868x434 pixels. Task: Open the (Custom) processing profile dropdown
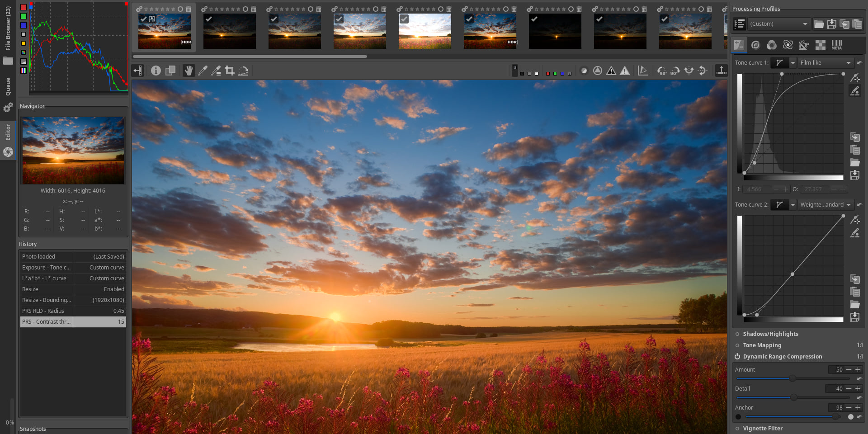click(778, 24)
